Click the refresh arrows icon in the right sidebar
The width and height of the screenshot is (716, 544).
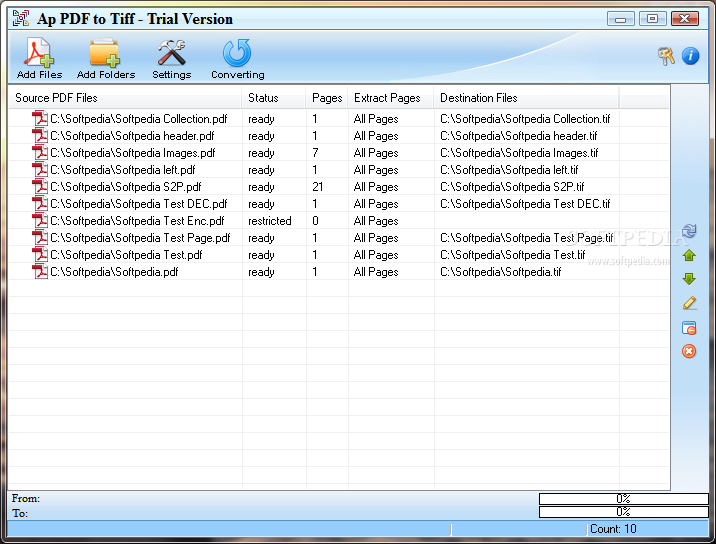689,231
